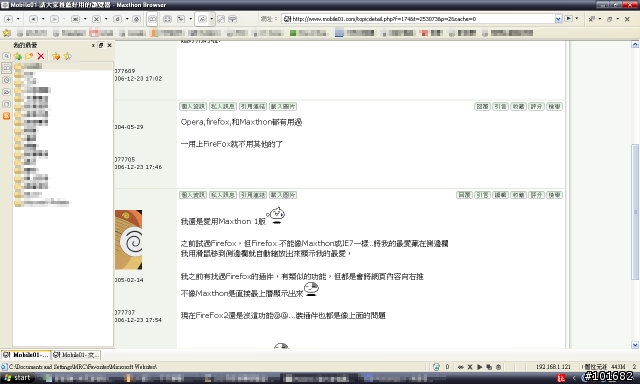This screenshot has height=384, width=640.
Task: Click the status bar X icon
Action: 470,367
